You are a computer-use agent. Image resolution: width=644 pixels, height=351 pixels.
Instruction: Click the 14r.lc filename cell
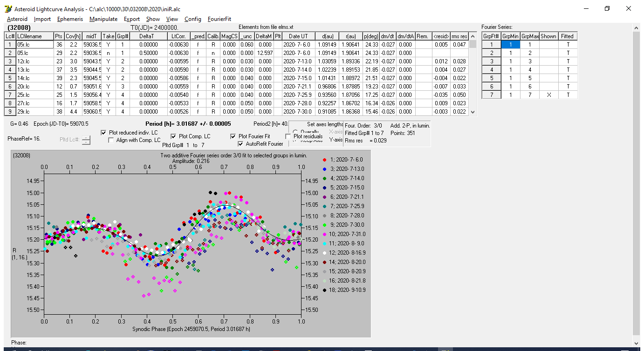tap(34, 78)
